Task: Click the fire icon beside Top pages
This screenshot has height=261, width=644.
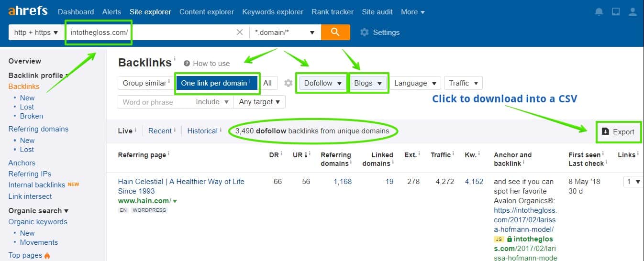Action: coord(47,255)
